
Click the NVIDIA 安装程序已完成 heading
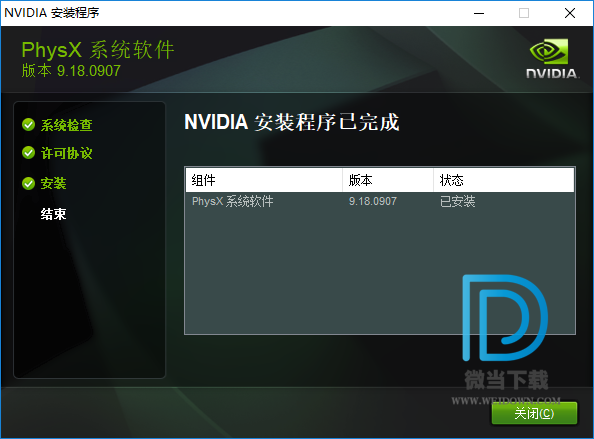292,122
